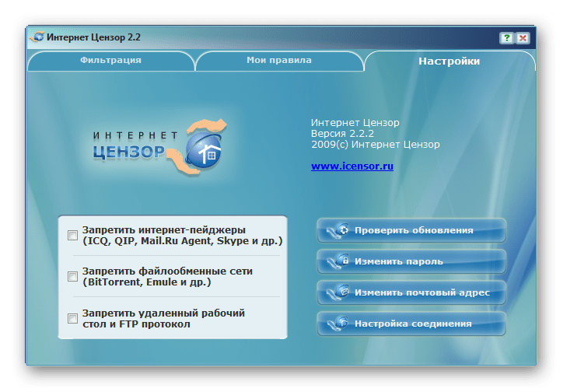Viewport: 563px width, 392px height.
Task: Check Запретить удаленный рабочий стол и FTP
Action: pyautogui.click(x=72, y=318)
